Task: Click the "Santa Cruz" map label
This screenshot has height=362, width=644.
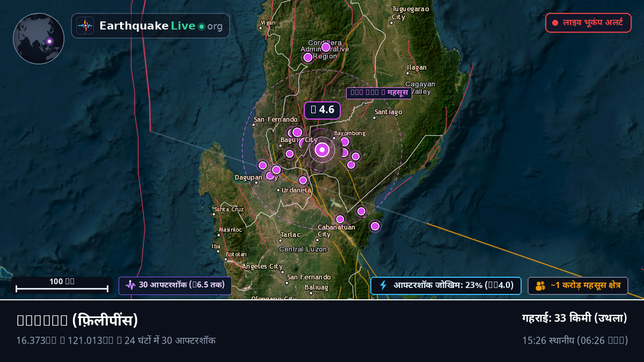Action: [229, 209]
